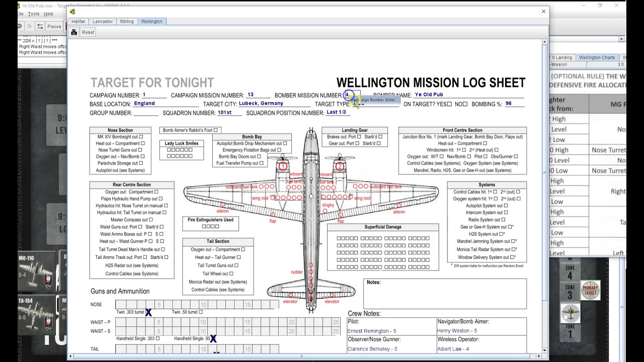Switch to the Lancaster tab
The width and height of the screenshot is (644, 362).
tap(103, 22)
